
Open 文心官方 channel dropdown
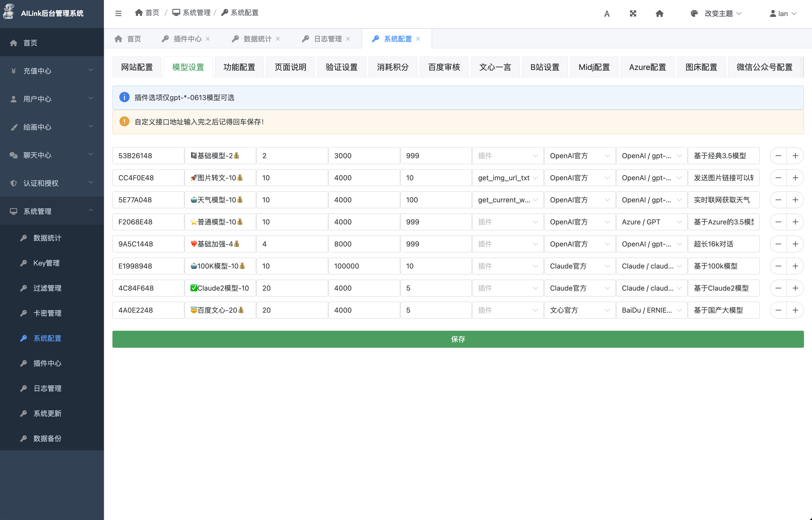[x=580, y=310]
